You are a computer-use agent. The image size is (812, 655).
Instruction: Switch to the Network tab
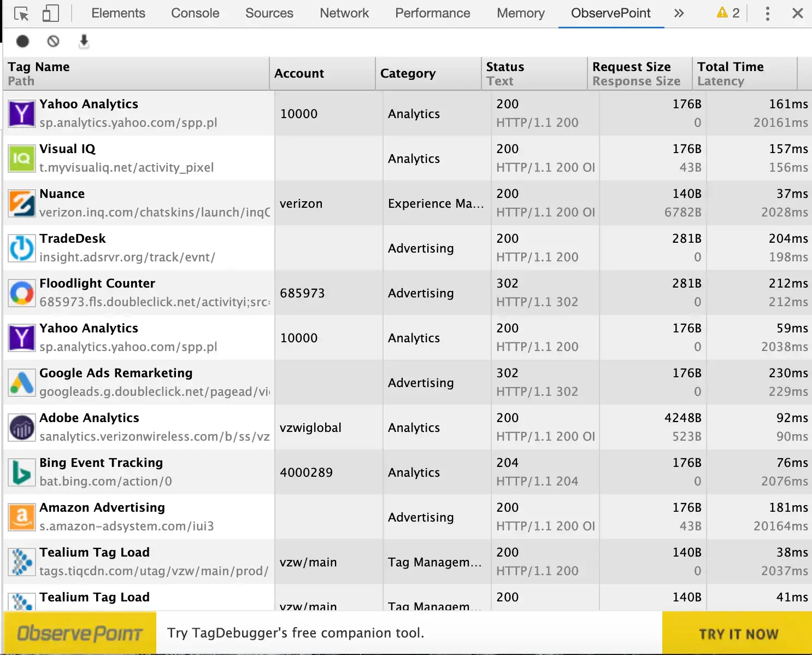click(344, 13)
